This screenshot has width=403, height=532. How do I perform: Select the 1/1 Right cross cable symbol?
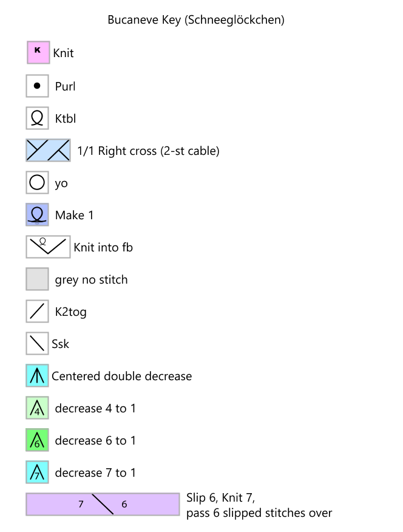48,151
